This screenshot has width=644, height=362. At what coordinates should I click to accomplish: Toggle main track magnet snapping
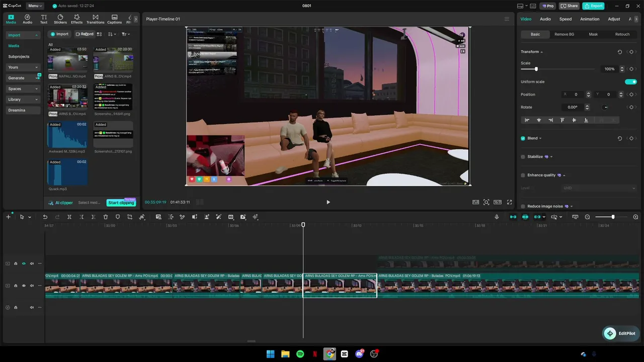pos(513,217)
